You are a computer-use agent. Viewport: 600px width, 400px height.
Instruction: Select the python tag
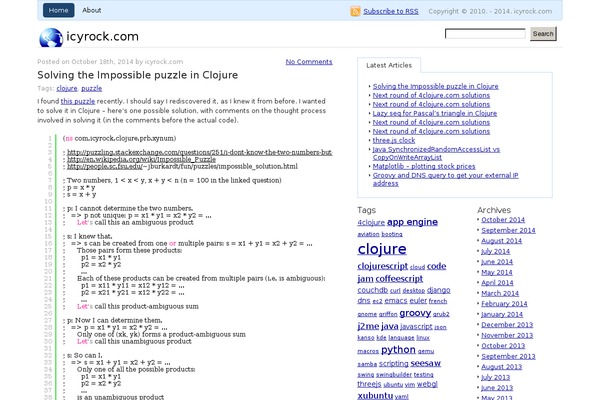(398, 350)
